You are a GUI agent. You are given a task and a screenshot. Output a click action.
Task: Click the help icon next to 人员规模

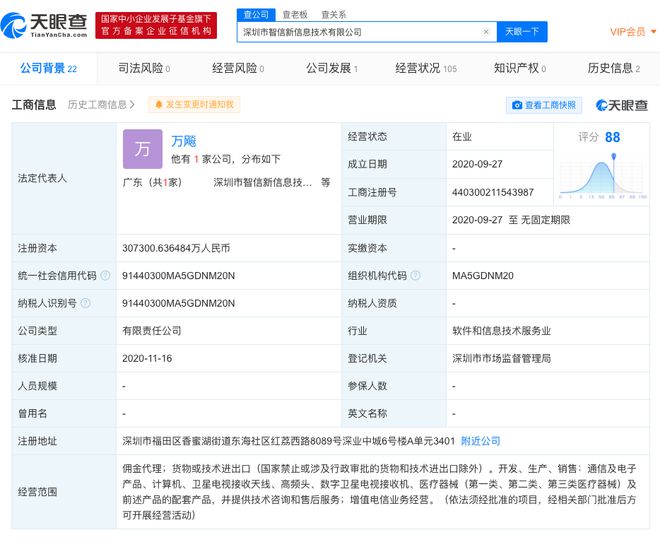pyautogui.click(x=65, y=386)
